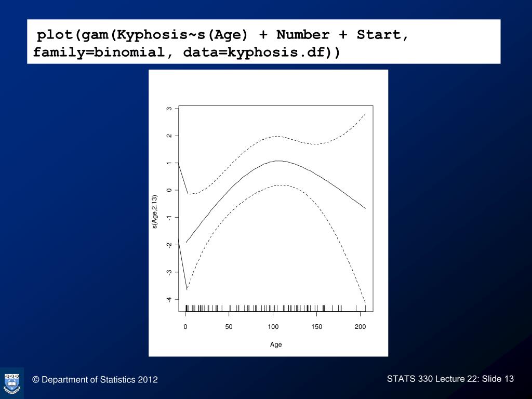The height and width of the screenshot is (399, 532).
Task: Click the 'Age' x-axis title
Action: click(x=276, y=344)
